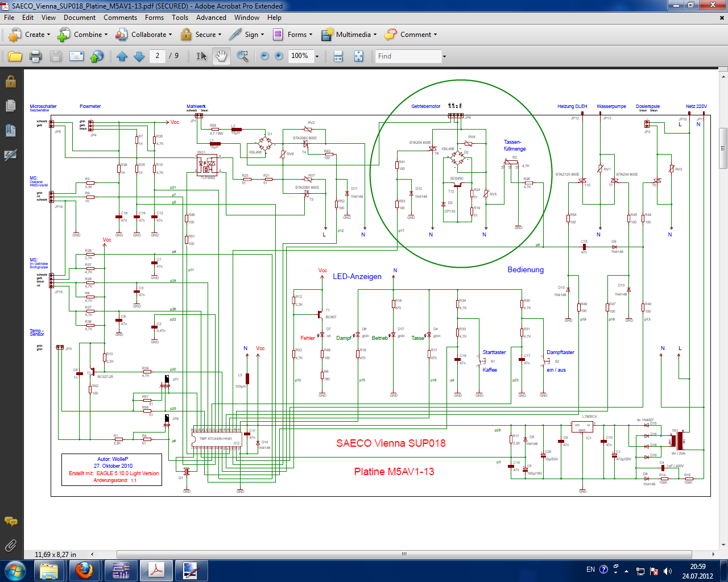Open the Forms dropdown
728x582 pixels.
coord(292,35)
